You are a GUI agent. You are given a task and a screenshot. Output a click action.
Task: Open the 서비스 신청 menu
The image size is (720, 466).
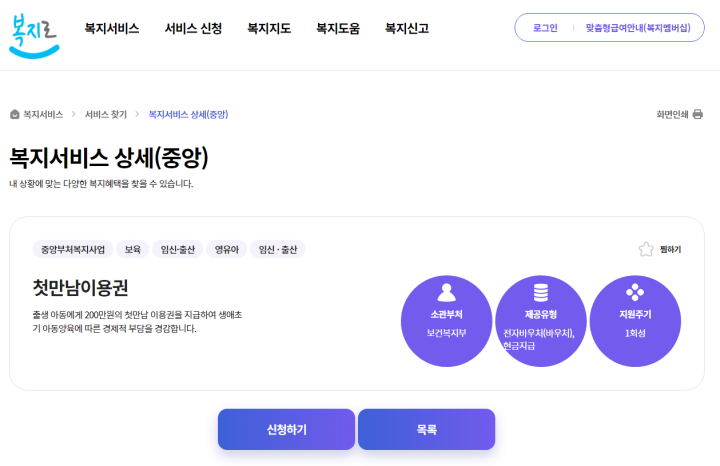(x=193, y=28)
